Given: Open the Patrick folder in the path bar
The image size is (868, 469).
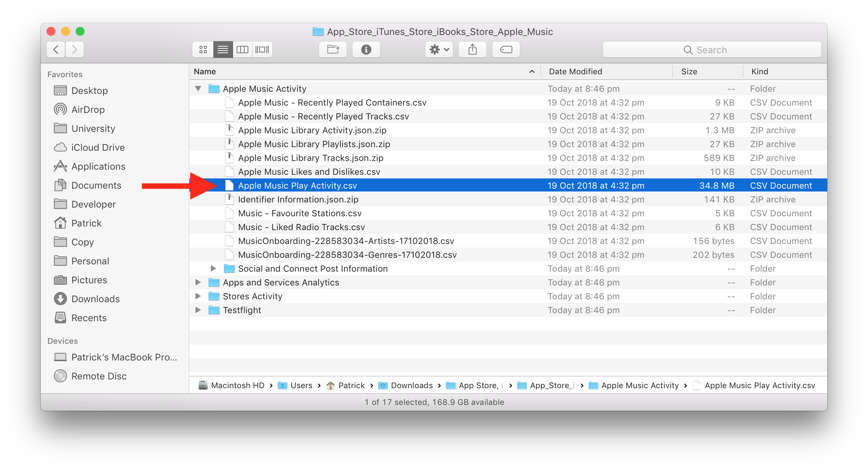Looking at the screenshot, I should click(351, 385).
